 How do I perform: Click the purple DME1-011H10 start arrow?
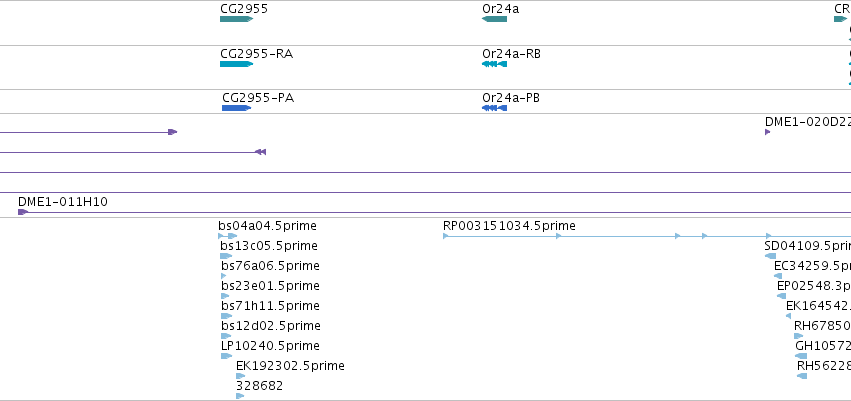pos(22,212)
